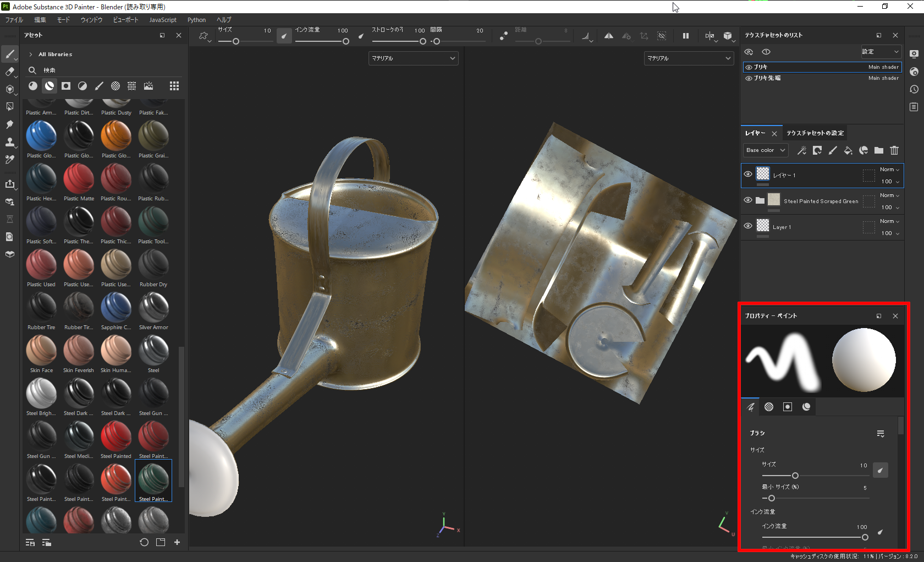
Task: Open Add effect magic wand menu
Action: [x=802, y=150]
